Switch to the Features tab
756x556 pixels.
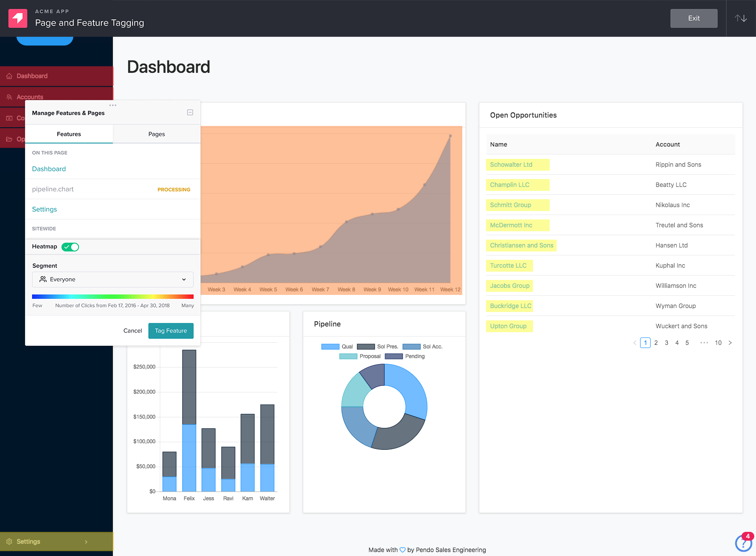pos(69,134)
